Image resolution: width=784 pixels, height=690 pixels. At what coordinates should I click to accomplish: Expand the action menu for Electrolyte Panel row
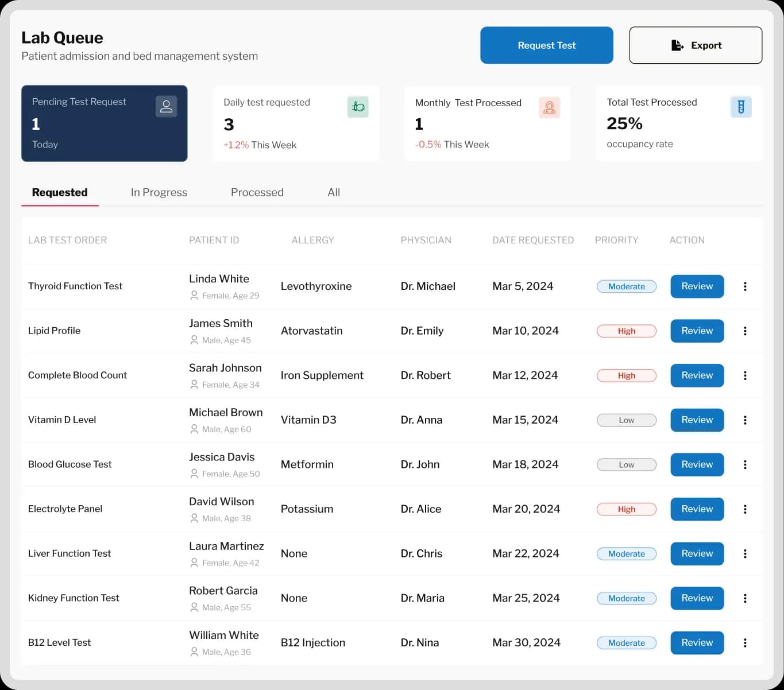point(745,509)
